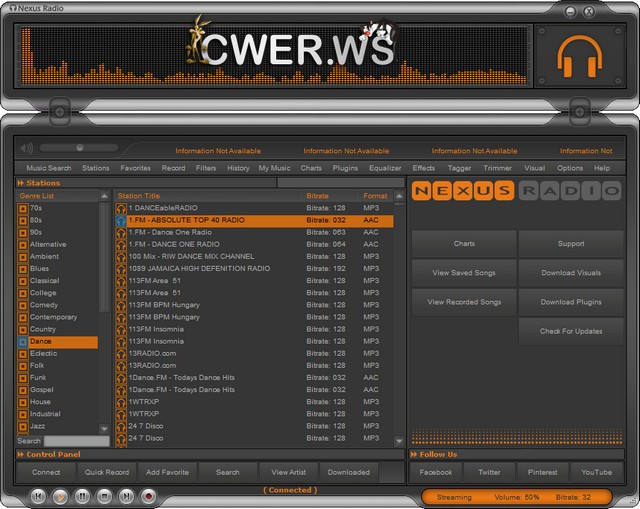
Task: Adjust the volume slider near speaker
Action: tap(79, 148)
